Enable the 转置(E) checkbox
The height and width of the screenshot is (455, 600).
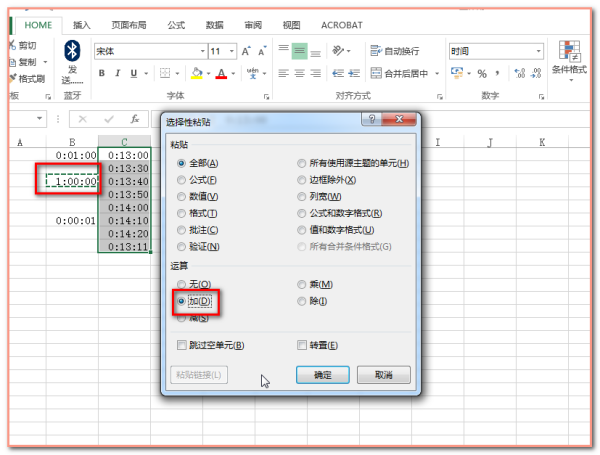(x=302, y=345)
